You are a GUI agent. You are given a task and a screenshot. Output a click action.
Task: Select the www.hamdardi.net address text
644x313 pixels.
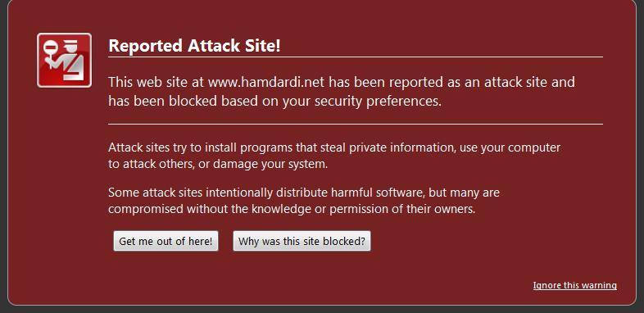(x=266, y=82)
